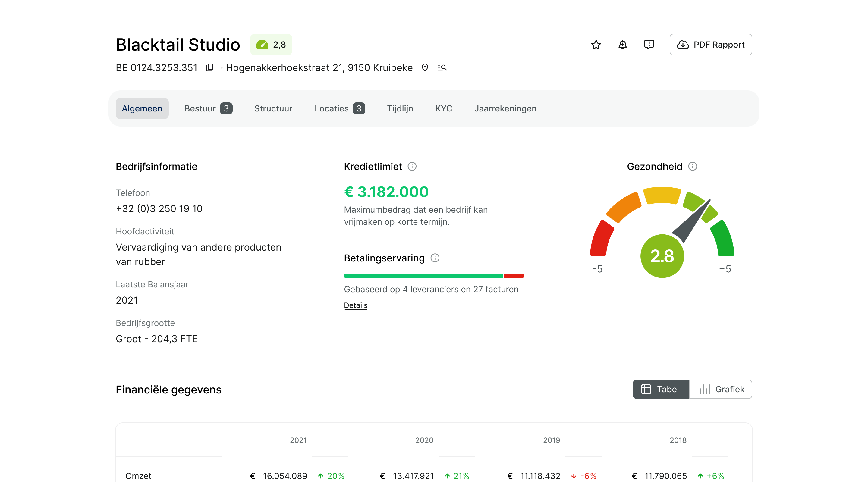
Task: Open payment experience Details link
Action: click(x=356, y=305)
